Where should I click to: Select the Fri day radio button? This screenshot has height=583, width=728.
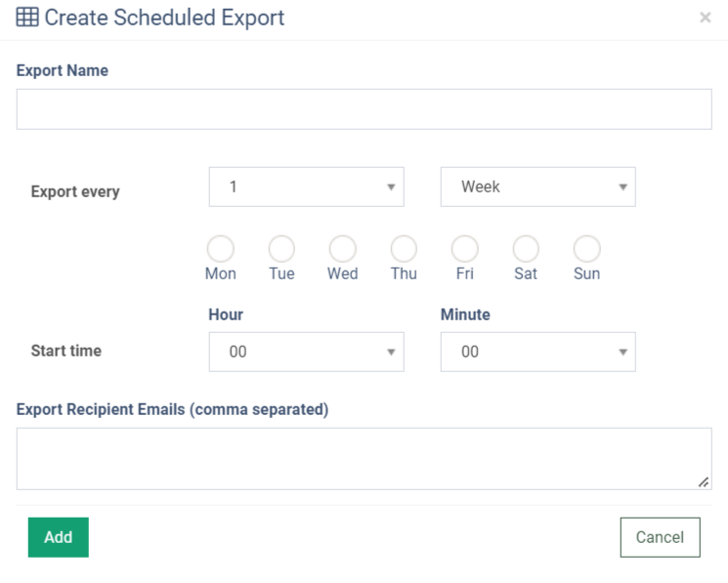464,248
